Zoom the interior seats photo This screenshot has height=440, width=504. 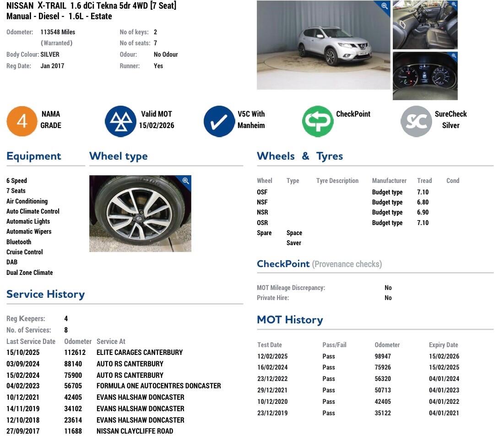pyautogui.click(x=453, y=5)
